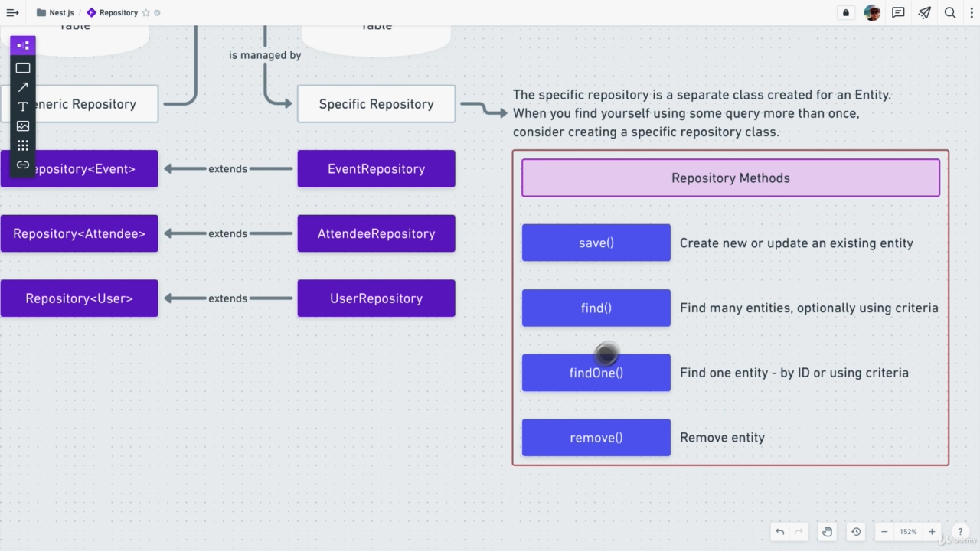Image resolution: width=980 pixels, height=551 pixels.
Task: Open the Nest.js folder breadcrumb
Action: (x=56, y=13)
